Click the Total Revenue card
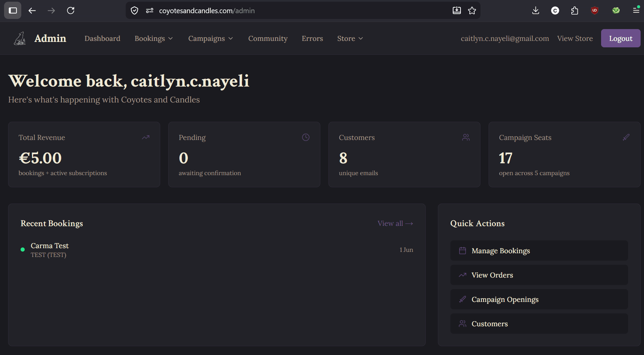644x355 pixels. click(x=84, y=155)
